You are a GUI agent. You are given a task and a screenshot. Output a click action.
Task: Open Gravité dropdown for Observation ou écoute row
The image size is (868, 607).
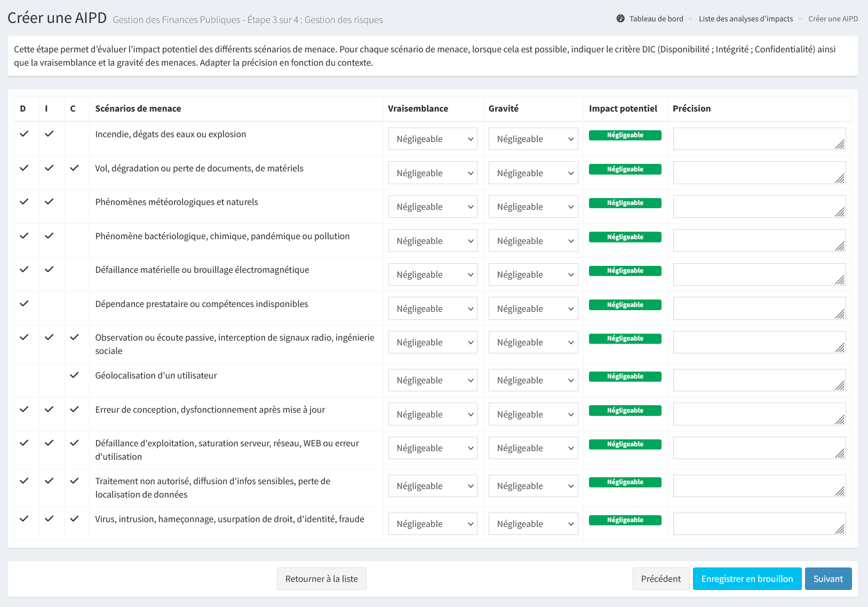tap(533, 342)
